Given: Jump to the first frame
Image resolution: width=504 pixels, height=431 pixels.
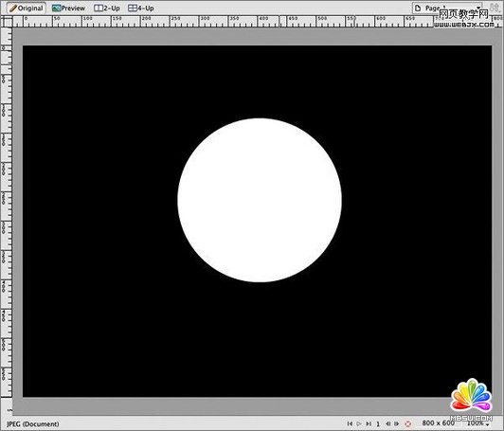Looking at the screenshot, I should tap(350, 423).
